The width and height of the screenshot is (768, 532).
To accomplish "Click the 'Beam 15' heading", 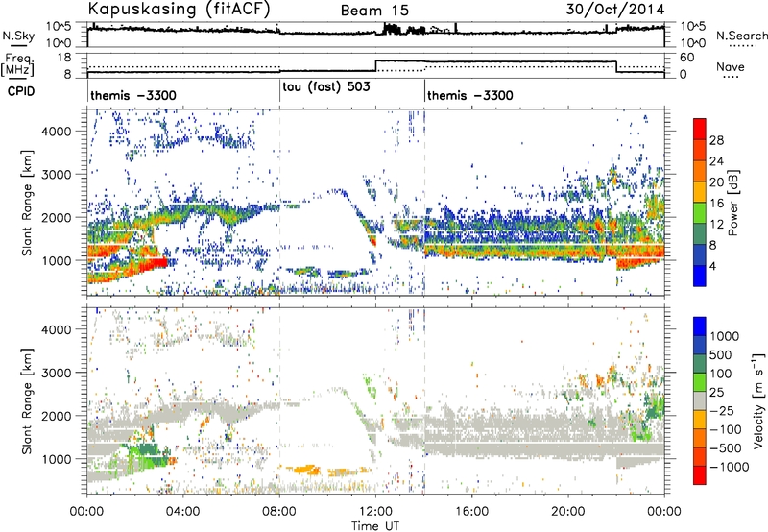I will click(x=374, y=11).
